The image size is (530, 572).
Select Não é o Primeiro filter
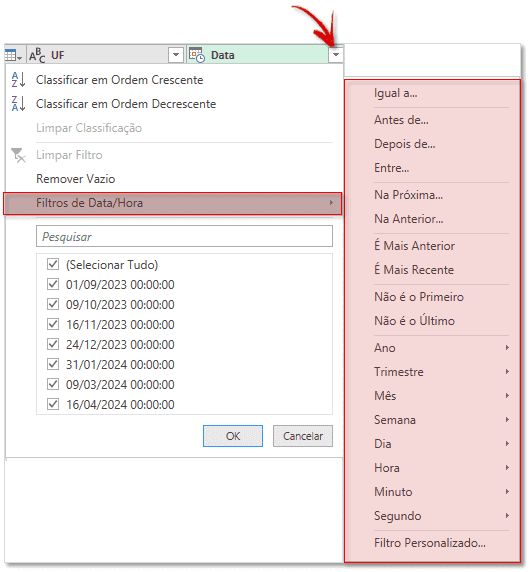coord(419,297)
